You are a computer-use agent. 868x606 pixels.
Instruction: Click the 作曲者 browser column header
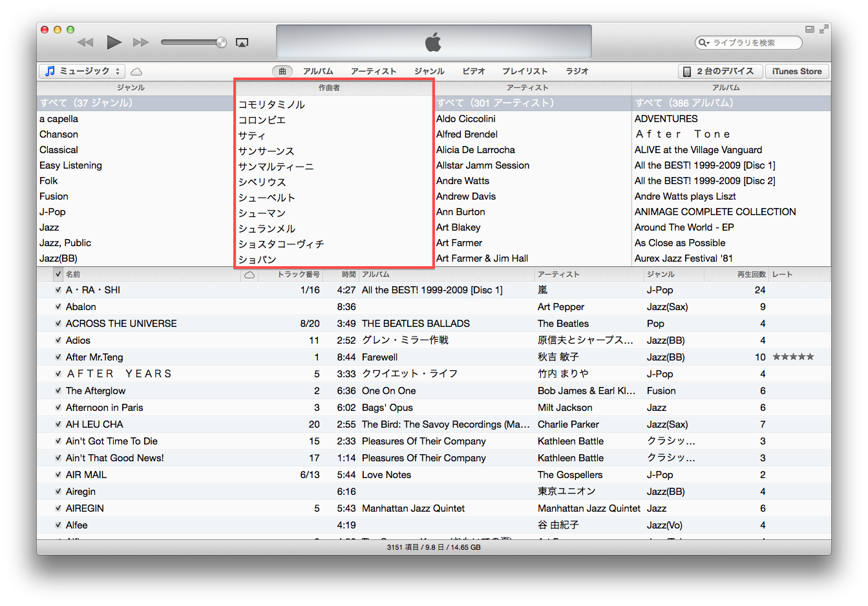coord(333,88)
